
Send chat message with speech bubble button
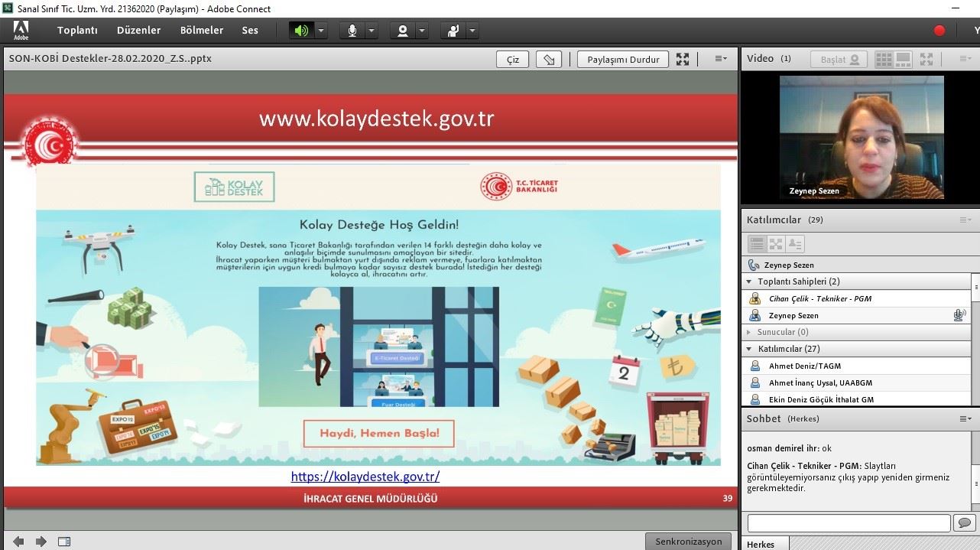click(965, 523)
